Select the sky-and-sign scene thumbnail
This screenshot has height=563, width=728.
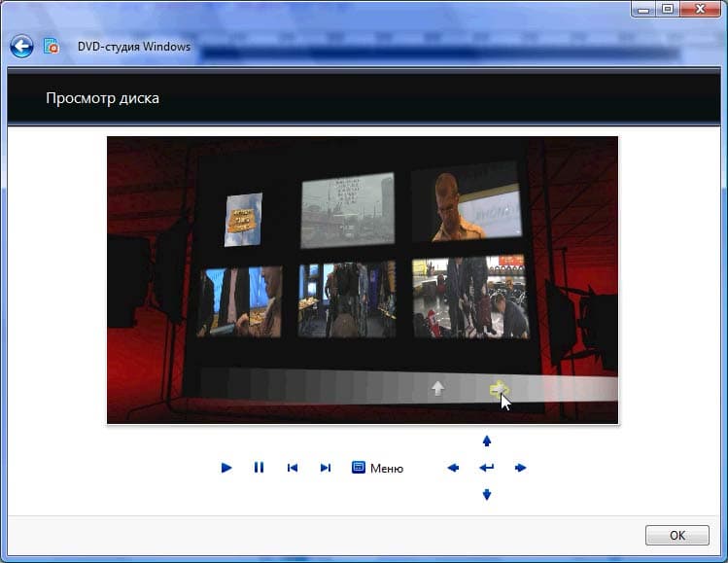[243, 220]
